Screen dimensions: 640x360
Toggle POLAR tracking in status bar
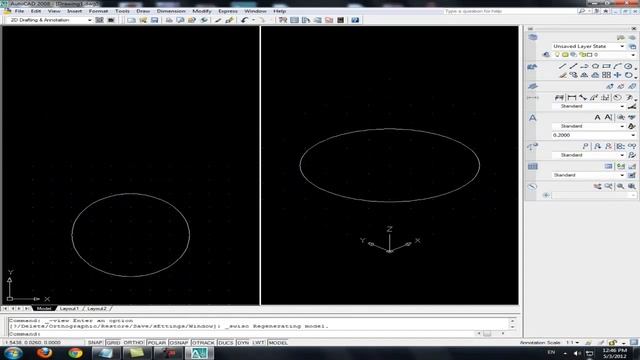click(156, 342)
